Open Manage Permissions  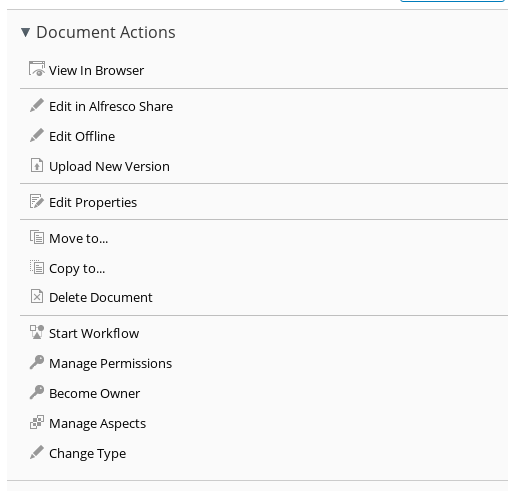[x=110, y=364]
